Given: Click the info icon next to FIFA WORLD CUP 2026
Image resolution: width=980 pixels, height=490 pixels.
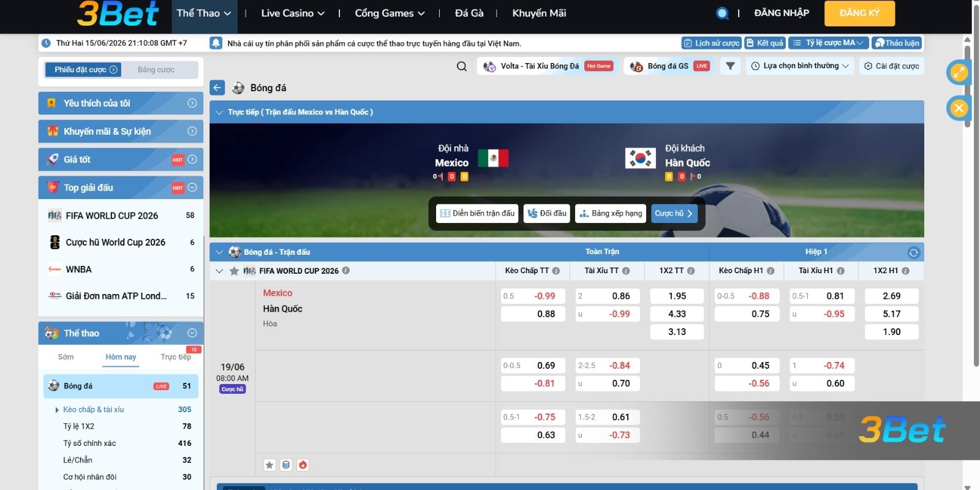Looking at the screenshot, I should pyautogui.click(x=346, y=270).
